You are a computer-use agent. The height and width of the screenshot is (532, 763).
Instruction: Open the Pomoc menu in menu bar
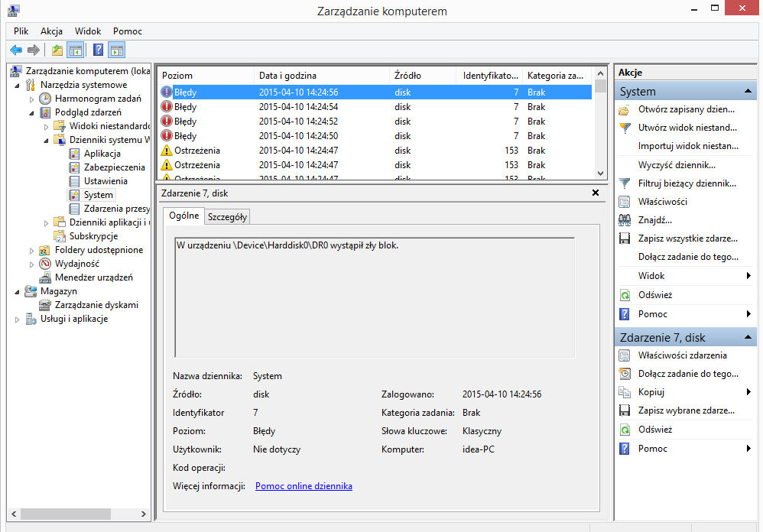click(x=128, y=31)
